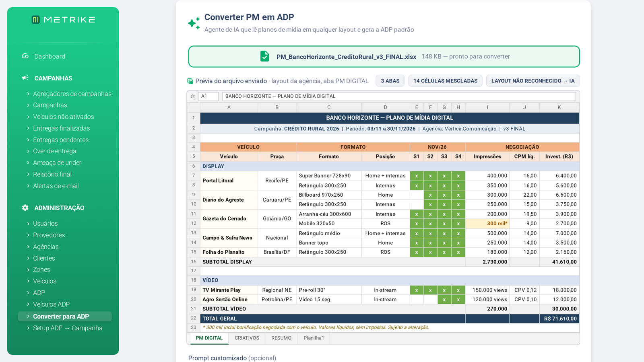Open Alertas de e-mail

(x=56, y=186)
